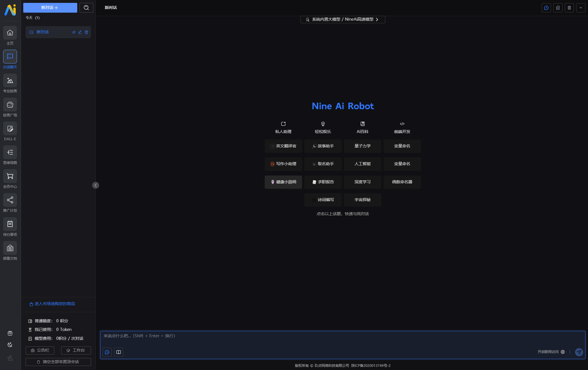
Task: Click 推广计划 promotion icon
Action: [x=10, y=200]
